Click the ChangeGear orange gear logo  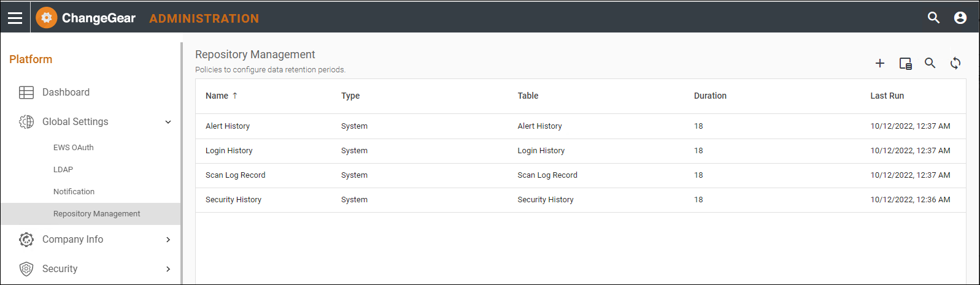pos(47,18)
